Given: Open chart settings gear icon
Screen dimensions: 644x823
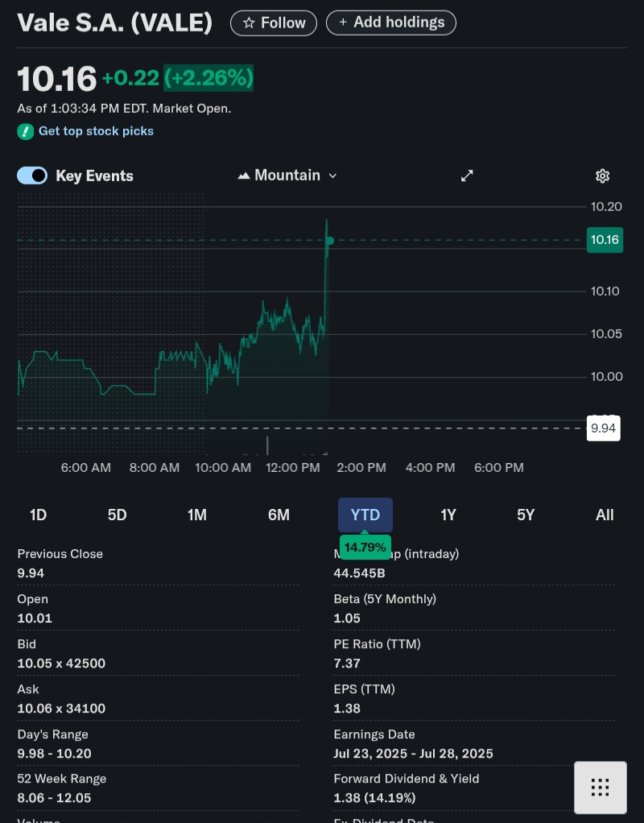Looking at the screenshot, I should point(602,176).
